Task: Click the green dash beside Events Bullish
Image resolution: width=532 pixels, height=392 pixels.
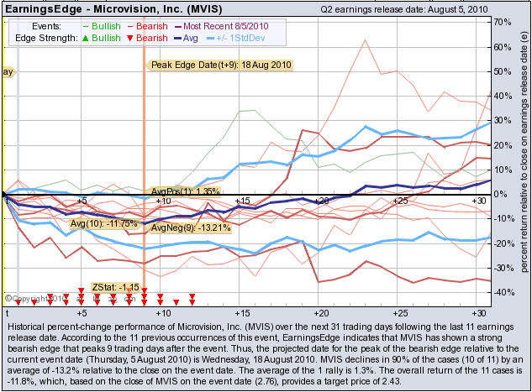Action: pyautogui.click(x=85, y=26)
